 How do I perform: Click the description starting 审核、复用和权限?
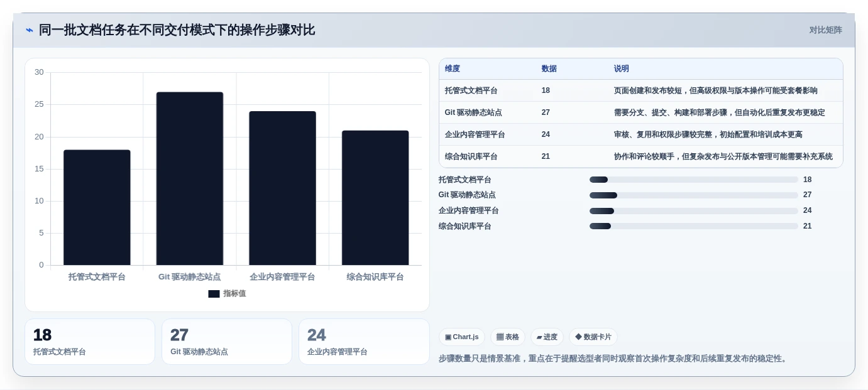[708, 134]
